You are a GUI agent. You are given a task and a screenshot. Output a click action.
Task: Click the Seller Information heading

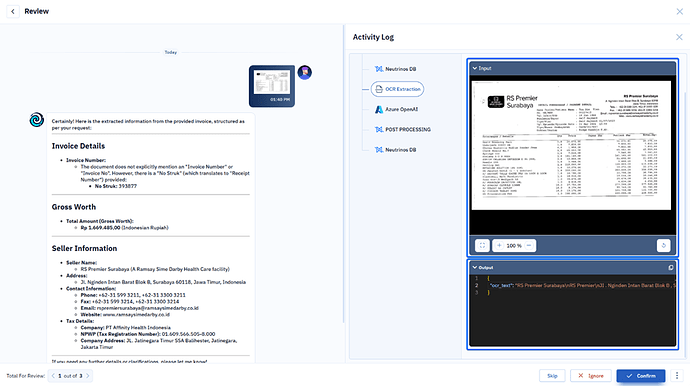click(84, 248)
